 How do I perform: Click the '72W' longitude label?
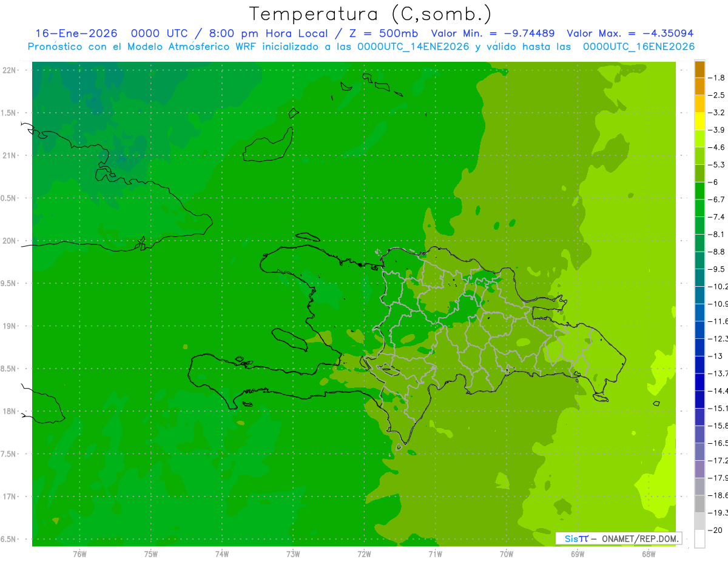coord(364,554)
